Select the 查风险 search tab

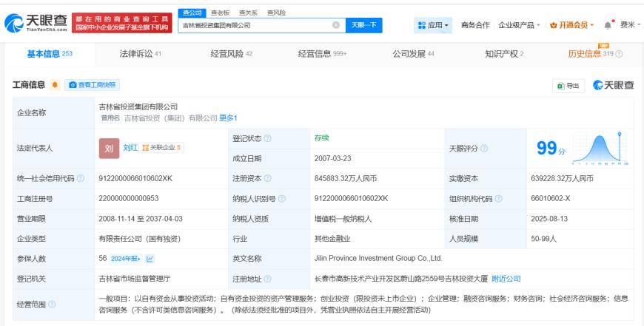[x=276, y=13]
